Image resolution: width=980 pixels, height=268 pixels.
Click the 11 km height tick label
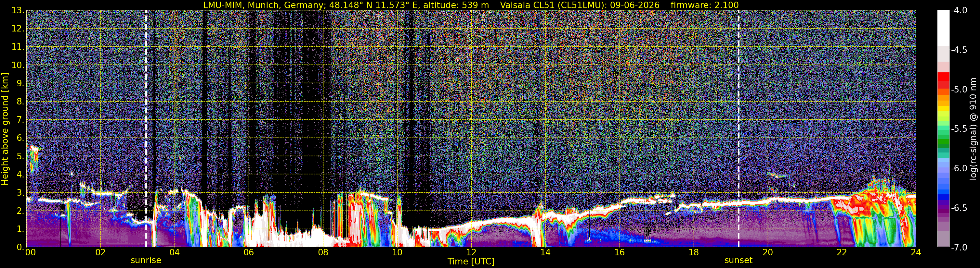pos(18,47)
